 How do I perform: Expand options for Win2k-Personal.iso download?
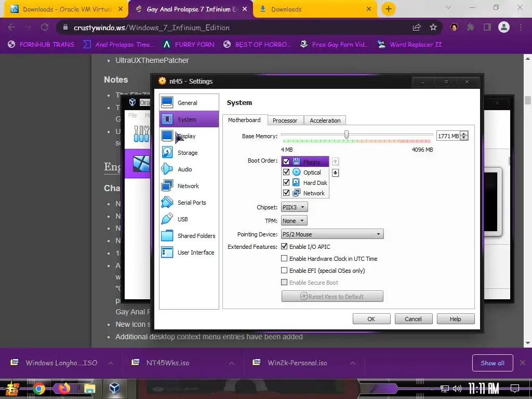click(x=353, y=363)
